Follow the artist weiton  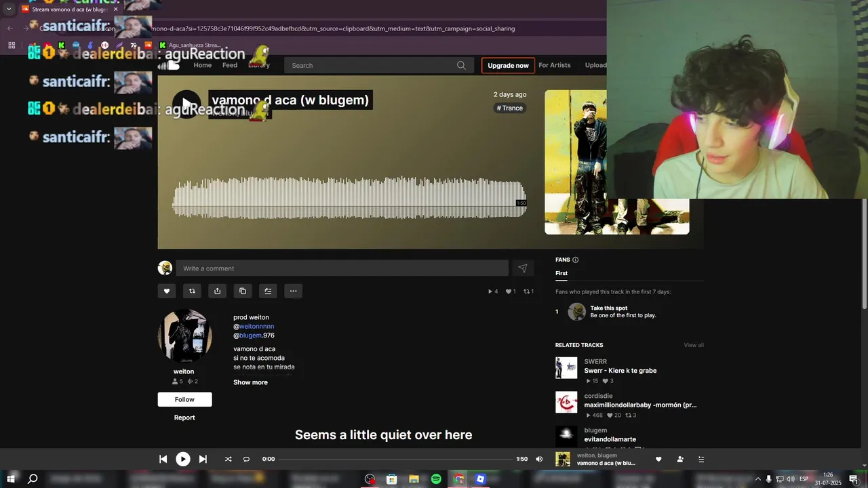[x=184, y=399]
